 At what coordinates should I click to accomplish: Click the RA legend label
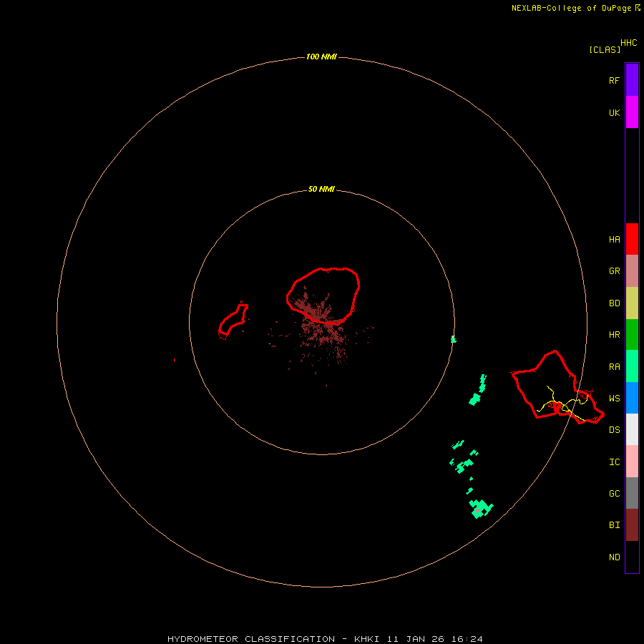pyautogui.click(x=614, y=366)
